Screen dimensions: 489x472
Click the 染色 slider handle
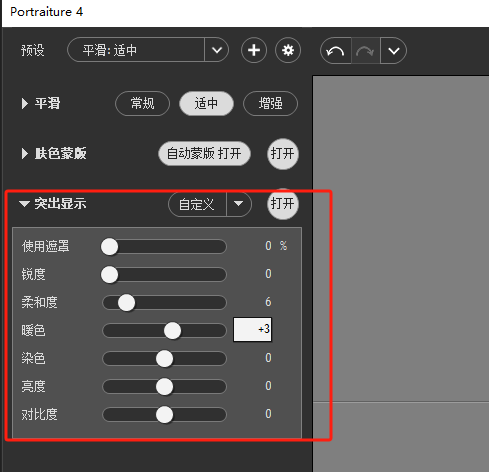[x=164, y=359]
